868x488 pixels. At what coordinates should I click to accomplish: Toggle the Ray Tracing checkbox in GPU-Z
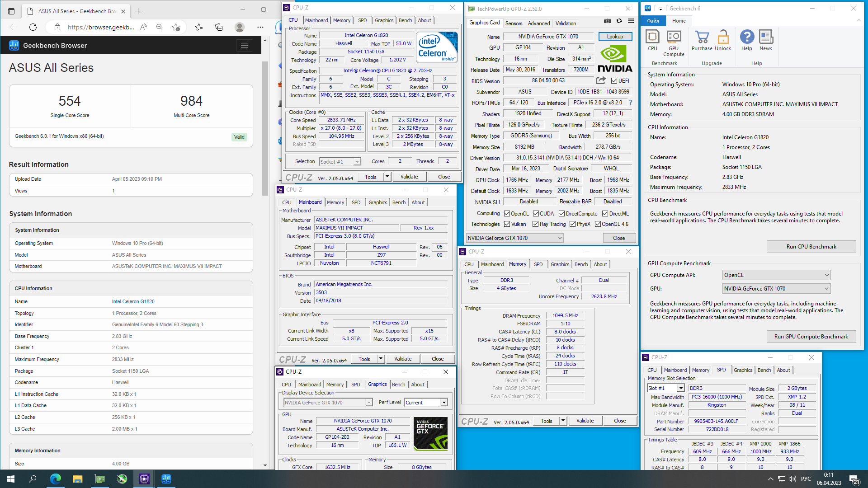coord(536,224)
